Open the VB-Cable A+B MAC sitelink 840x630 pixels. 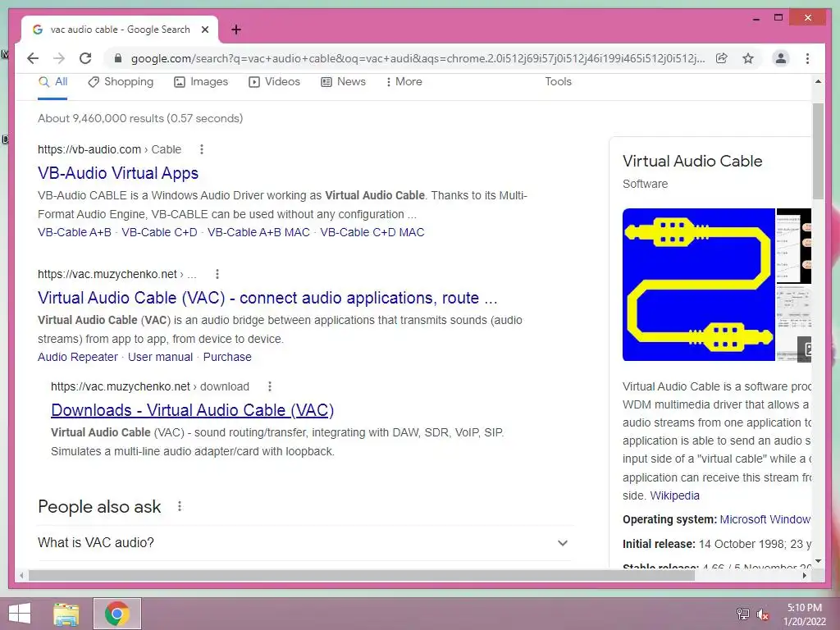[x=258, y=232]
